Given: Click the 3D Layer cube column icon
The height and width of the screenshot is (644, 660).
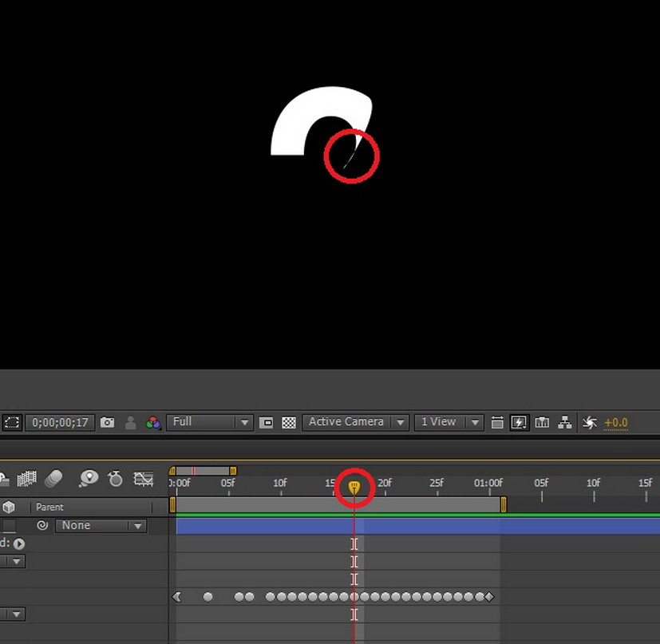Looking at the screenshot, I should coord(9,508).
